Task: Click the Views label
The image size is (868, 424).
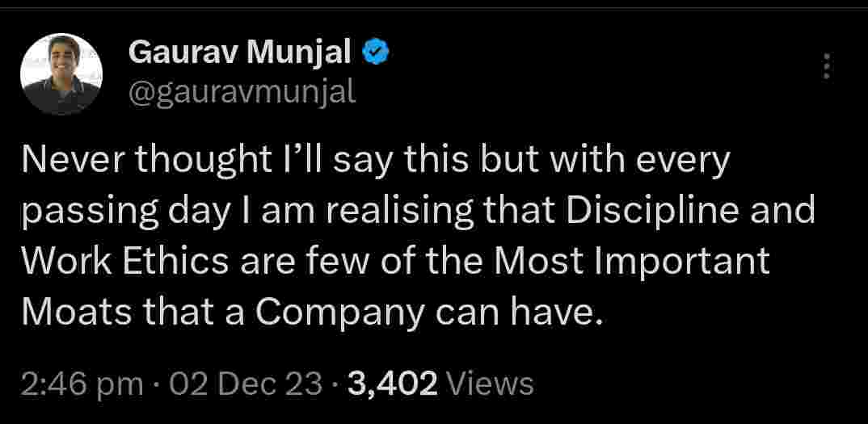Action: click(x=491, y=383)
